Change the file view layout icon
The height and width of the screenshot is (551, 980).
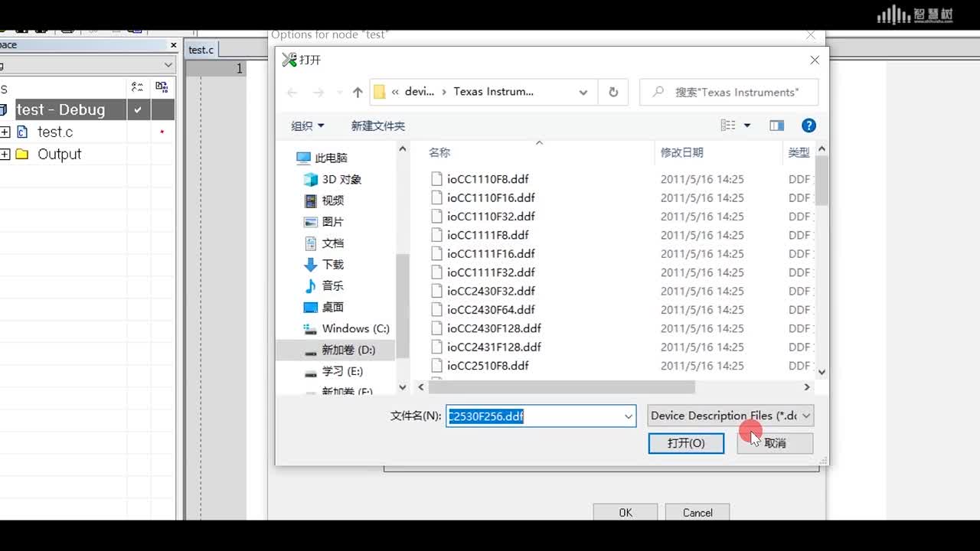728,126
